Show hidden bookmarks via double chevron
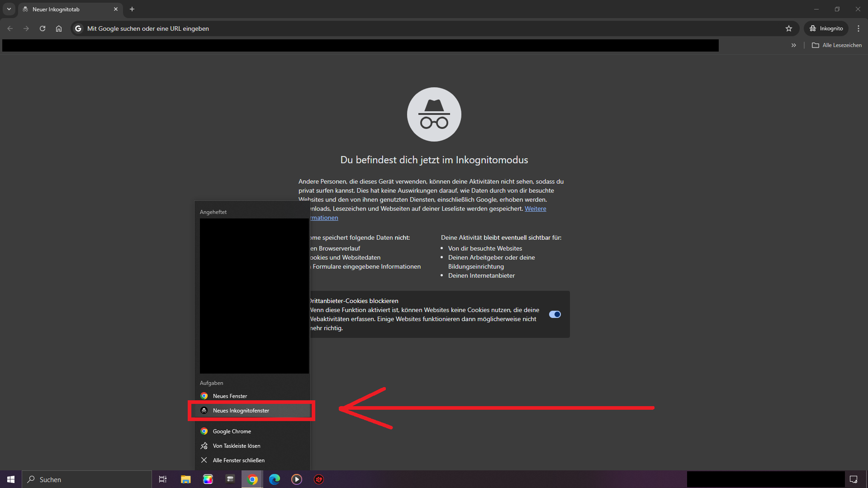The image size is (868, 488). click(x=793, y=45)
